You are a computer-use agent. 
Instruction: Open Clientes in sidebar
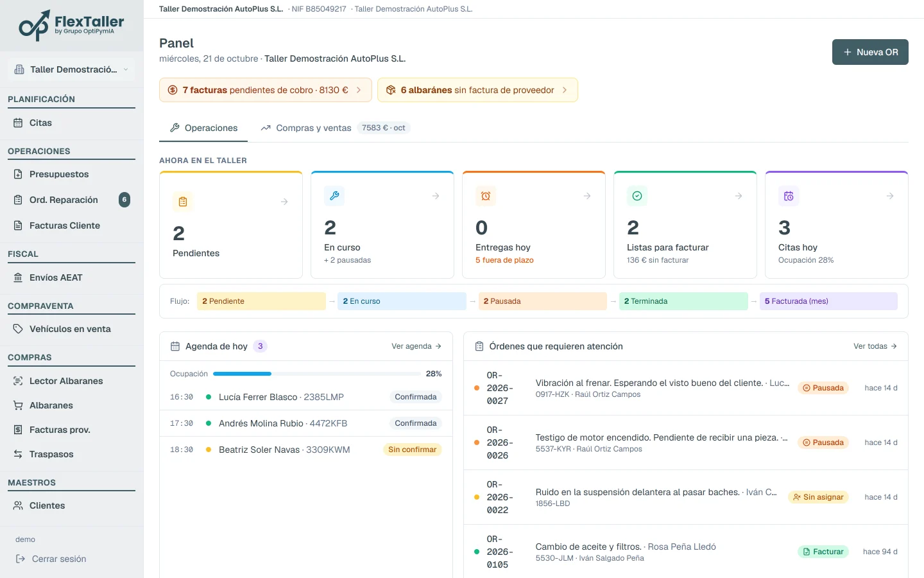click(71, 505)
